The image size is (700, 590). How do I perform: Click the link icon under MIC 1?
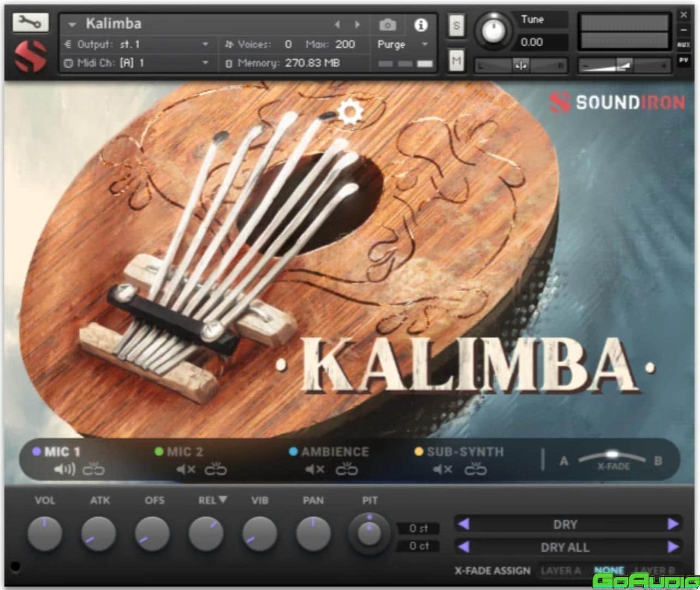[93, 469]
